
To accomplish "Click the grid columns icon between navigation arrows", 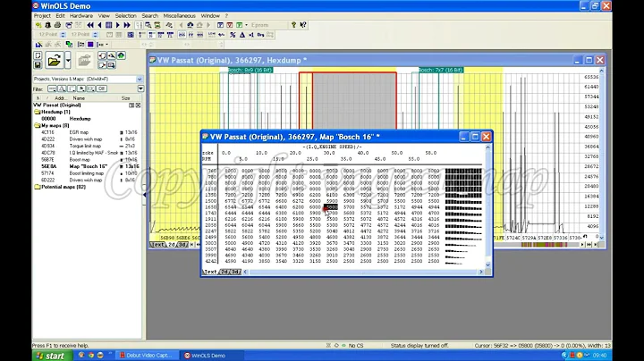I will pyautogui.click(x=109, y=25).
